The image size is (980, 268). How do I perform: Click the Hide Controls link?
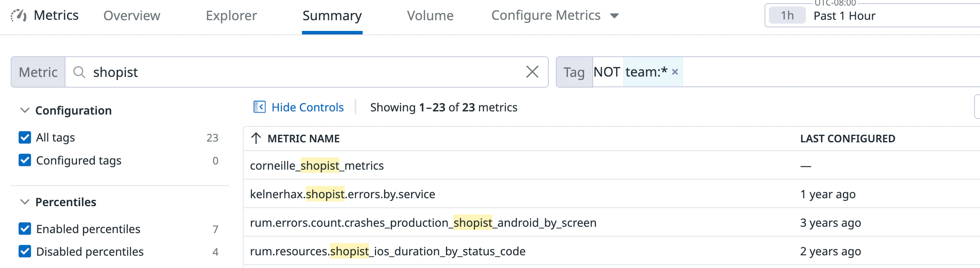coord(307,107)
